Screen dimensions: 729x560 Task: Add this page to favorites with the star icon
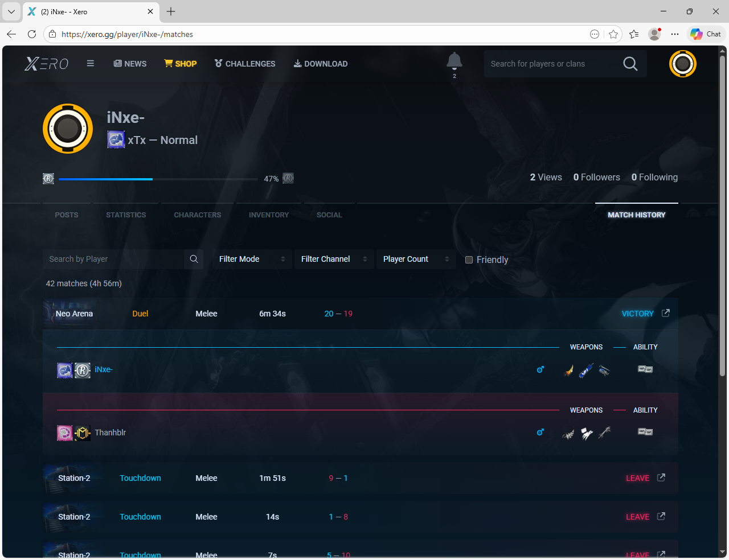[x=613, y=34]
